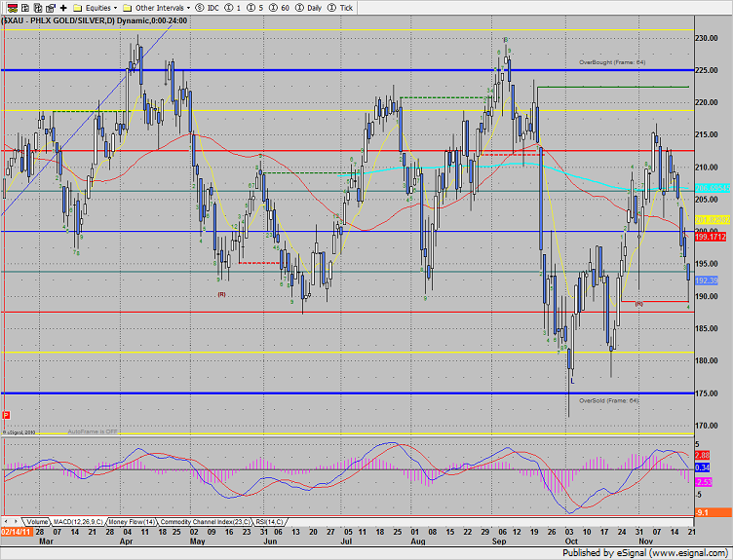
Task: Click the blue 192.39 last price label
Action: 707,280
